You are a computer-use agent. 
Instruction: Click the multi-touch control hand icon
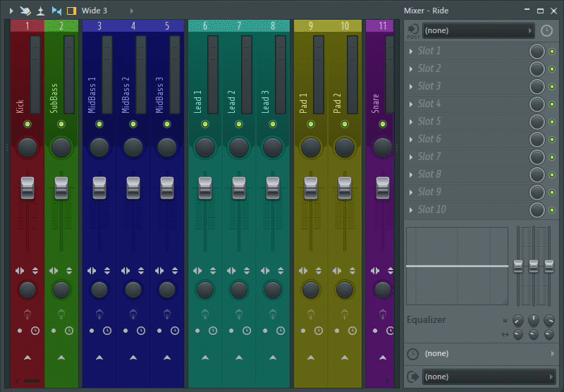click(25, 11)
